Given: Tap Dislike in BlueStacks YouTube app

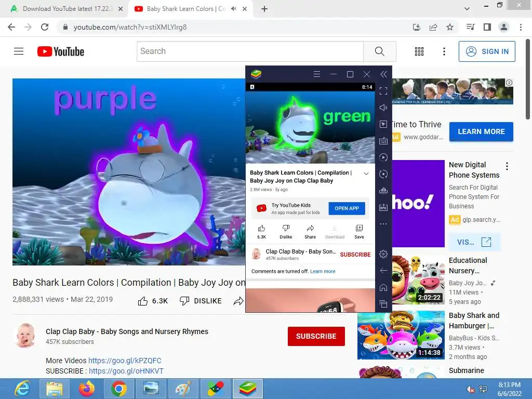Looking at the screenshot, I should [x=286, y=232].
